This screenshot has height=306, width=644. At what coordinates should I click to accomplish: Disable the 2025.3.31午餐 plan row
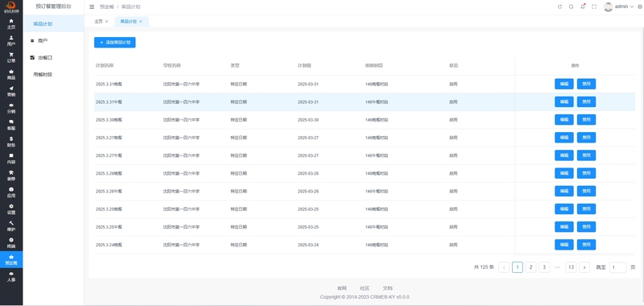pyautogui.click(x=586, y=101)
